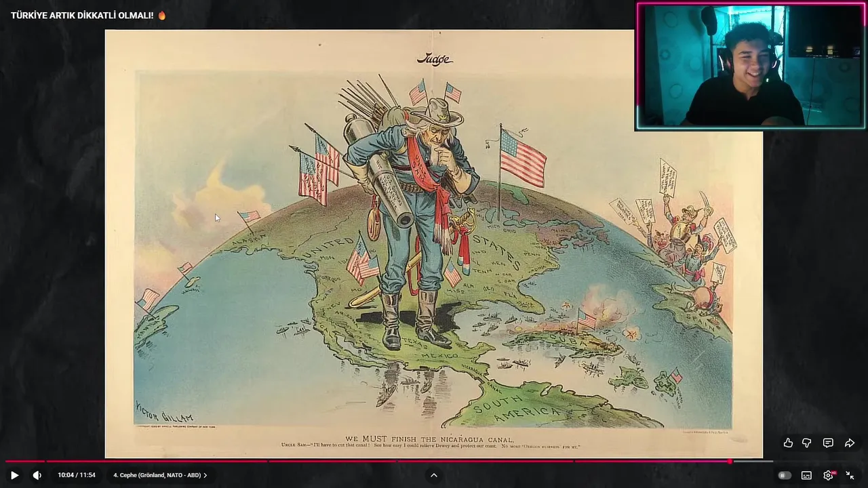Exit full screen mode
The height and width of the screenshot is (488, 868).
[x=850, y=475]
